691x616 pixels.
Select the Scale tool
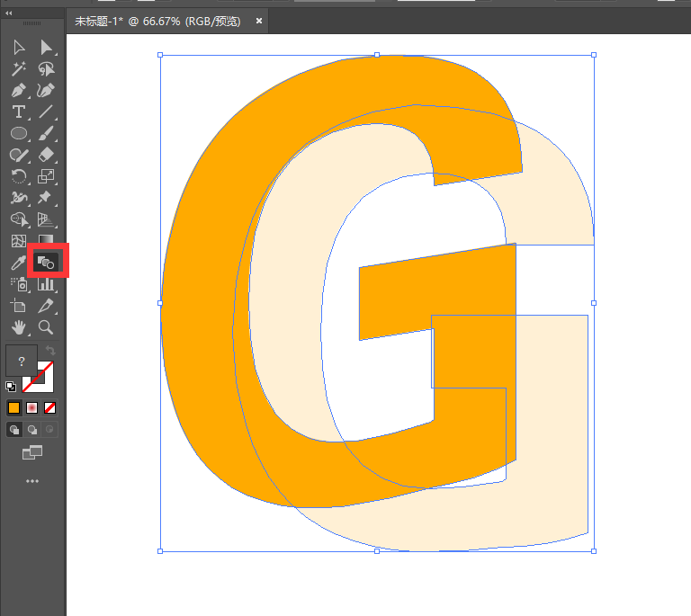click(x=46, y=176)
